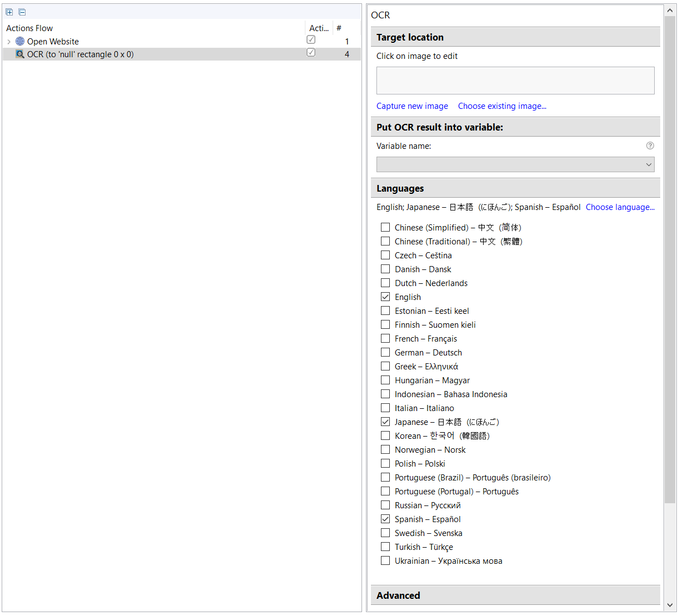Check Polish – Polski option
Image resolution: width=678 pixels, height=616 pixels.
(385, 463)
